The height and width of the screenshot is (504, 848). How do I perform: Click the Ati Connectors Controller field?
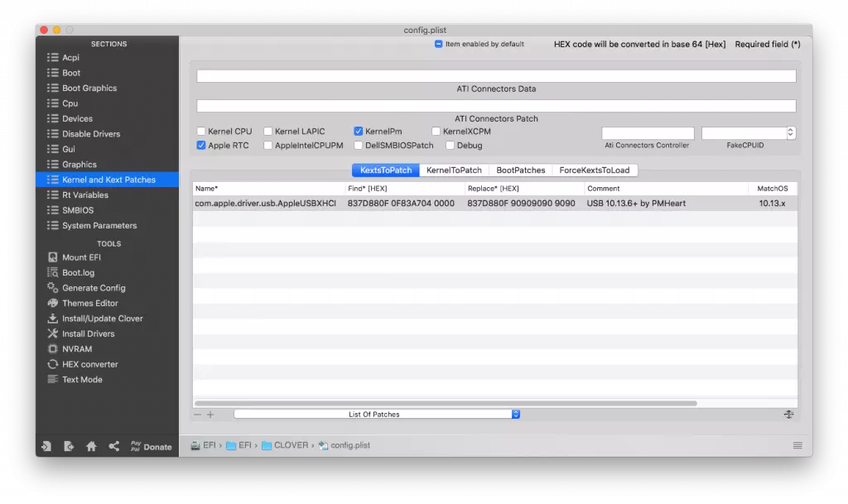tap(648, 133)
